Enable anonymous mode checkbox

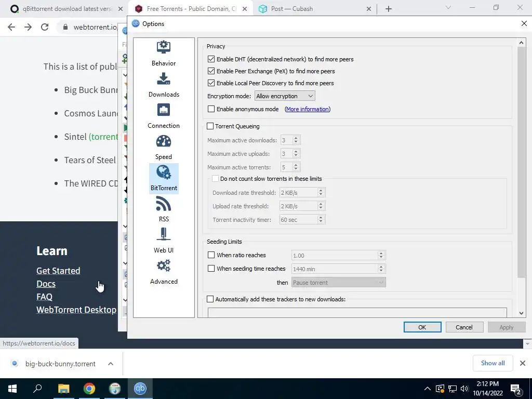click(211, 109)
